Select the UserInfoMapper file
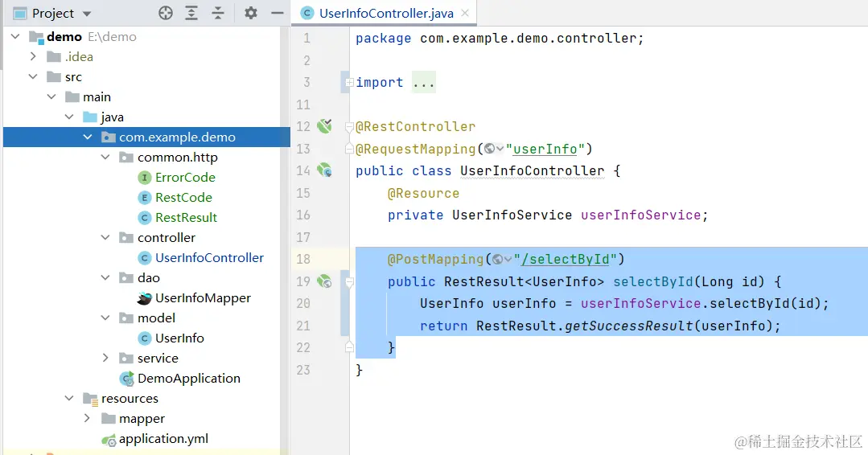Screen dimensions: 868x455 coord(203,298)
